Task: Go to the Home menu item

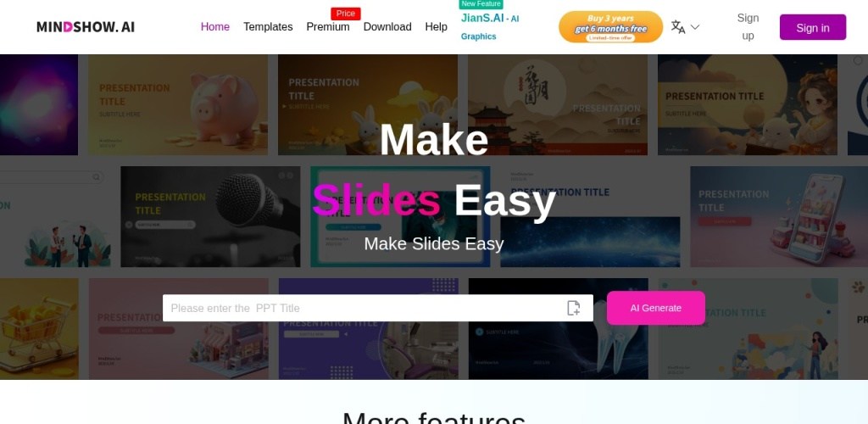Action: (x=214, y=26)
